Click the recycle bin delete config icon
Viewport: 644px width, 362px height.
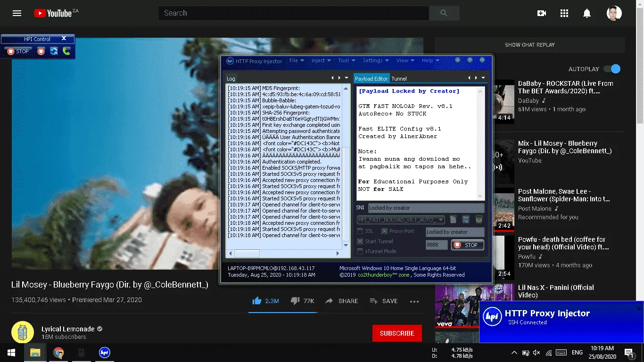(479, 220)
